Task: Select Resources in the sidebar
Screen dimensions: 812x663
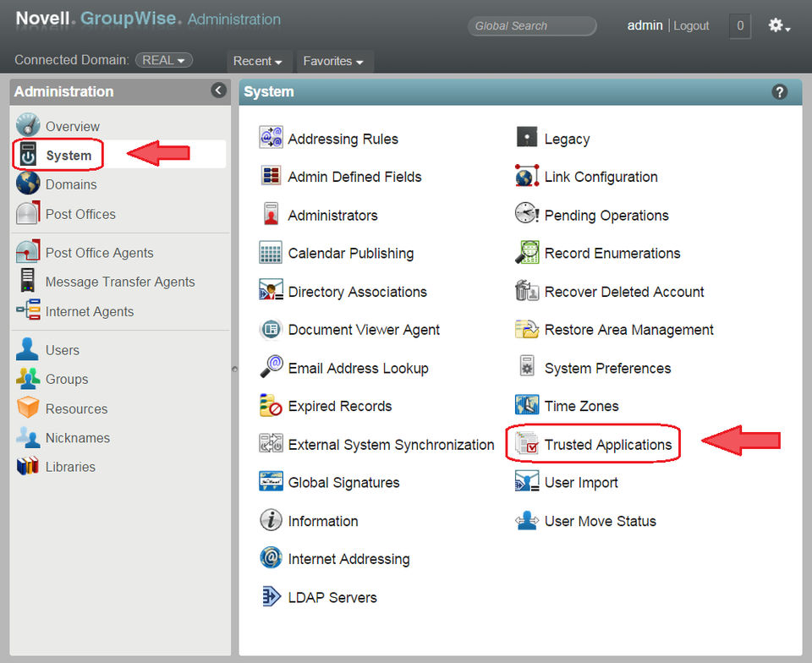Action: 76,408
